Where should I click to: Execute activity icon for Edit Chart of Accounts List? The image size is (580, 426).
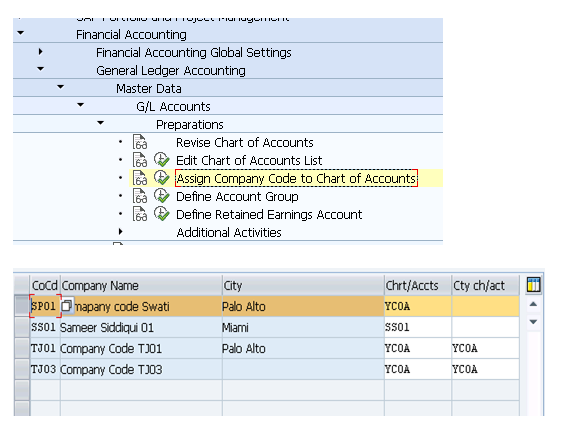[162, 160]
